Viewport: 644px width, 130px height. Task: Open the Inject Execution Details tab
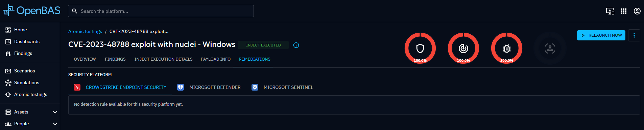[164, 59]
